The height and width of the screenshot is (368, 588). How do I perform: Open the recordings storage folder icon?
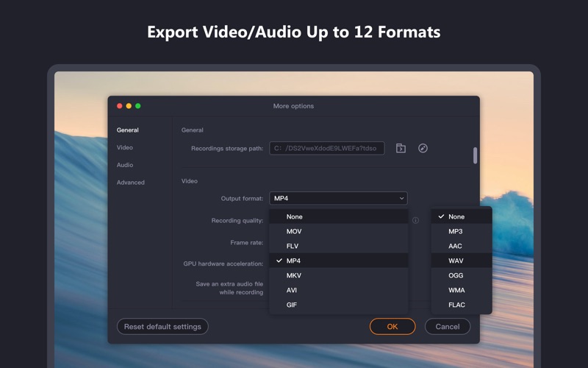pyautogui.click(x=401, y=149)
